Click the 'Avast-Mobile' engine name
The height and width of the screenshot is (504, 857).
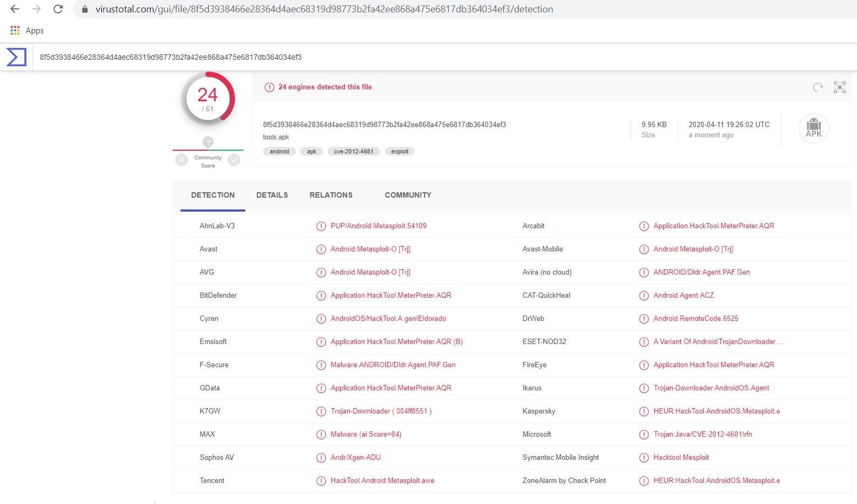542,249
